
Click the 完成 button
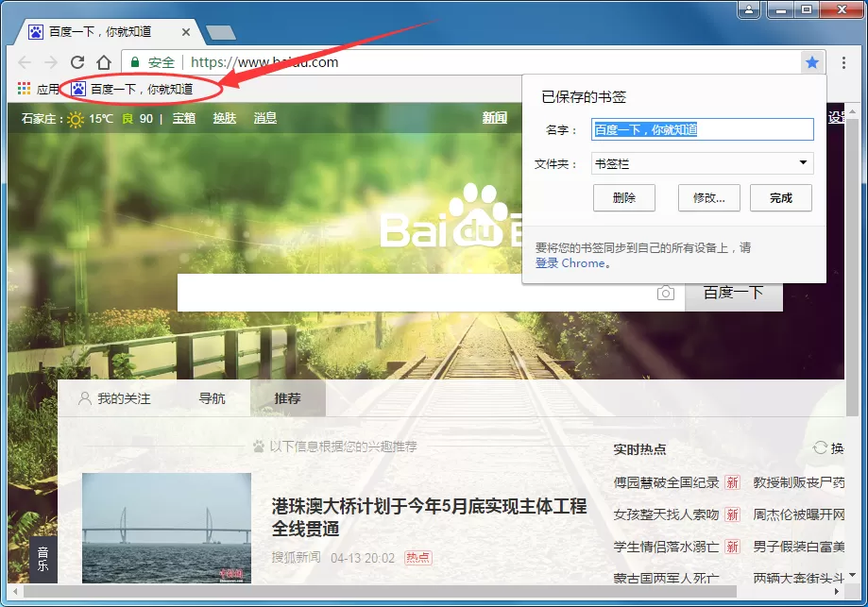tap(780, 197)
